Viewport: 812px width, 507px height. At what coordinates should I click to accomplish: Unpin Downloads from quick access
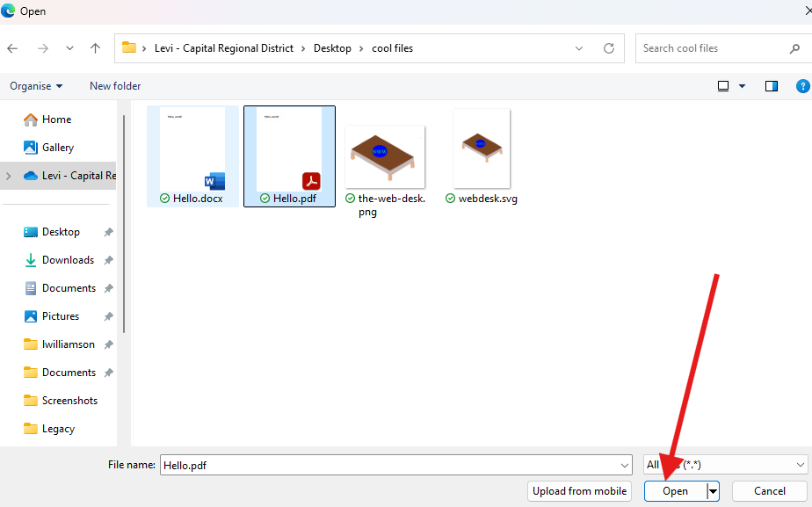click(111, 259)
